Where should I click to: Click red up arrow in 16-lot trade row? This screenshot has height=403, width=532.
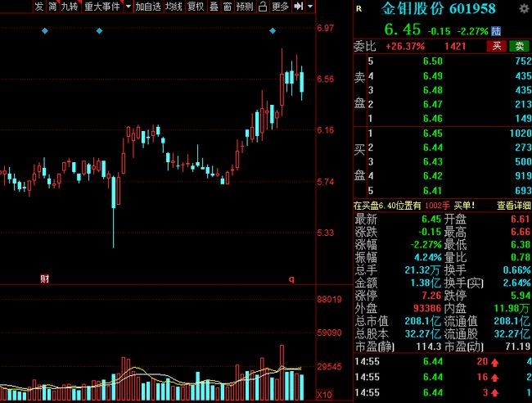(494, 378)
